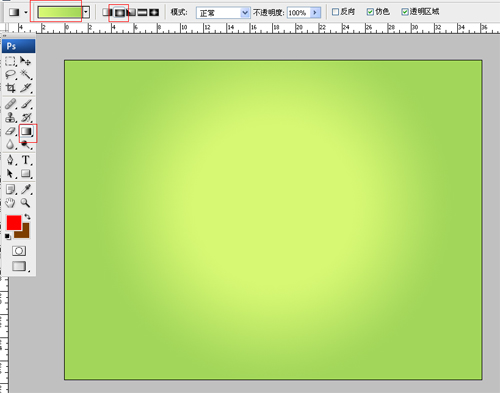Open the 模式 blend mode dropdown
500x393 pixels.
(223, 13)
